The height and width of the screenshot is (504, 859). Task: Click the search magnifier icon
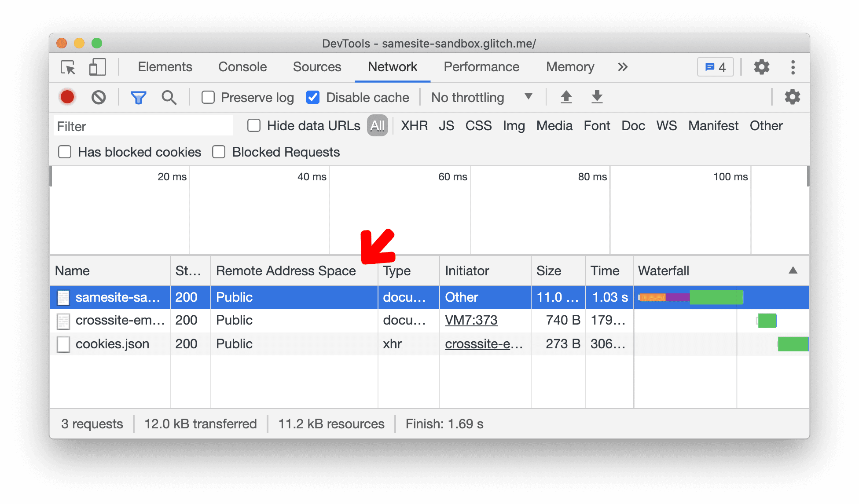(x=168, y=97)
